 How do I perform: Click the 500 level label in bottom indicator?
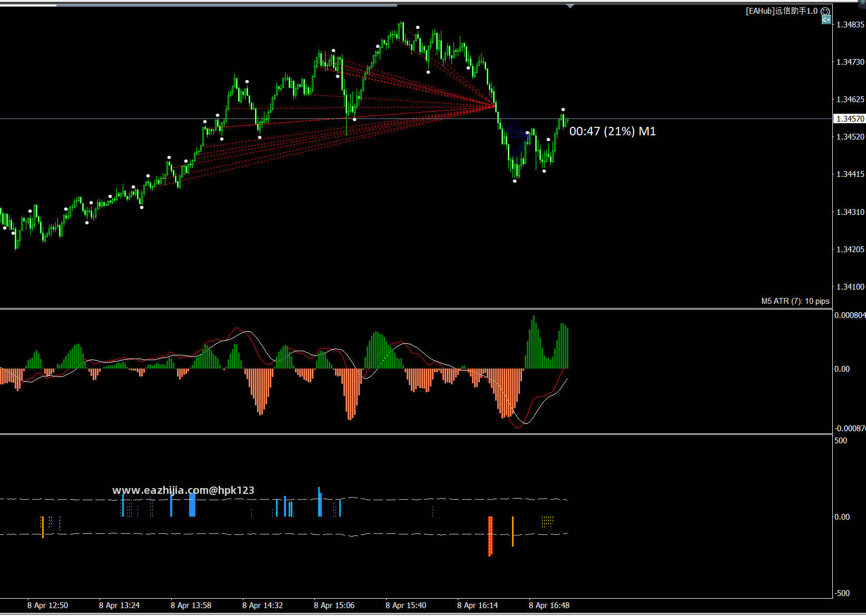pyautogui.click(x=841, y=441)
